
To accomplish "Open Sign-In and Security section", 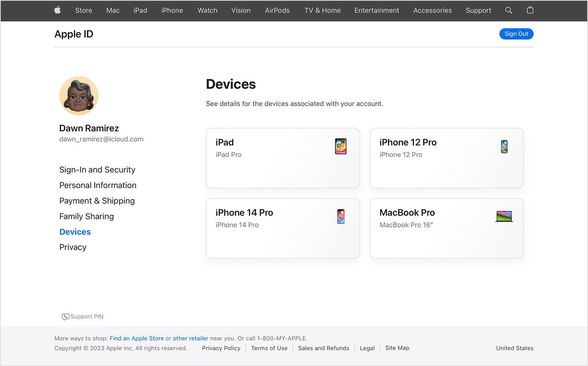I will coord(97,170).
